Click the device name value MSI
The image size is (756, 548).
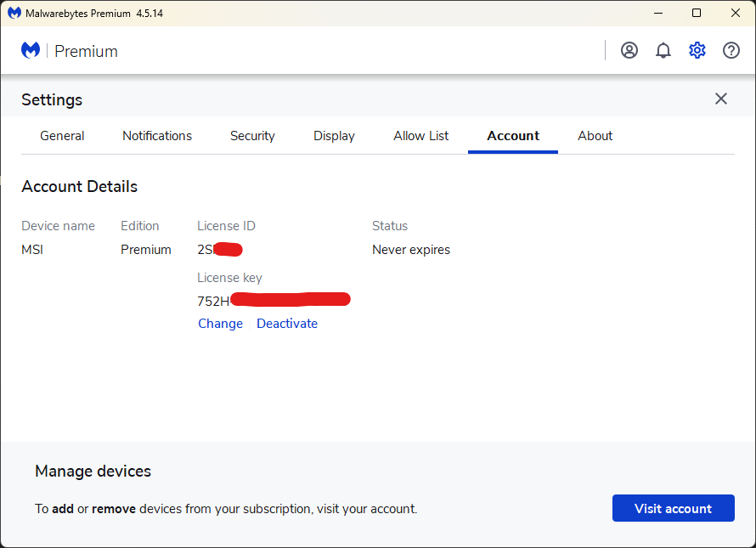(x=32, y=250)
